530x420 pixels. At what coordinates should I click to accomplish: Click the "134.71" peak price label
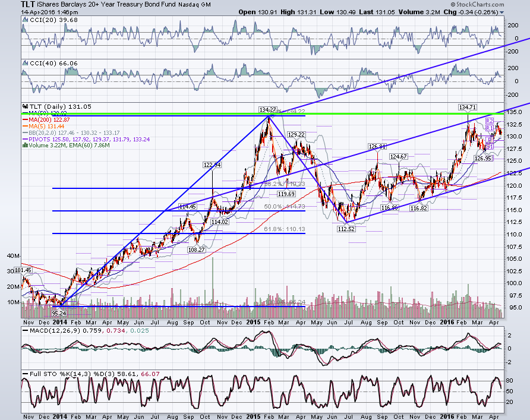[468, 108]
